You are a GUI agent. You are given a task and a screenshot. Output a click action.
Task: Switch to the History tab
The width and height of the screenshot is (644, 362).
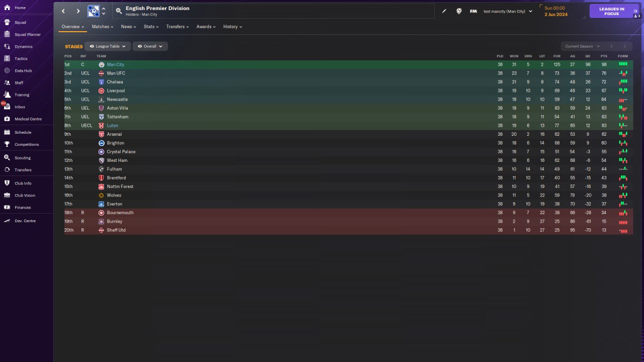(232, 27)
